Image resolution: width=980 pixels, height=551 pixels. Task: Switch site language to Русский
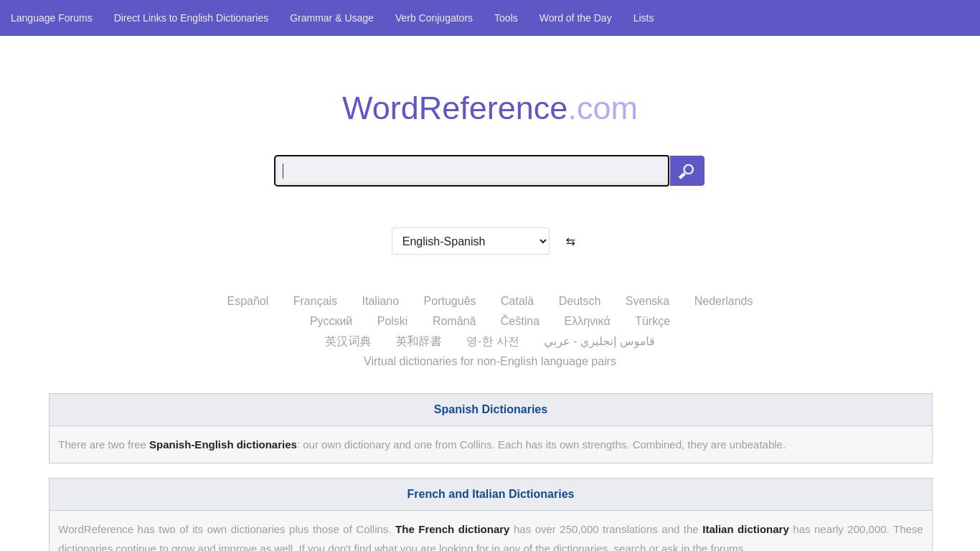click(x=331, y=321)
